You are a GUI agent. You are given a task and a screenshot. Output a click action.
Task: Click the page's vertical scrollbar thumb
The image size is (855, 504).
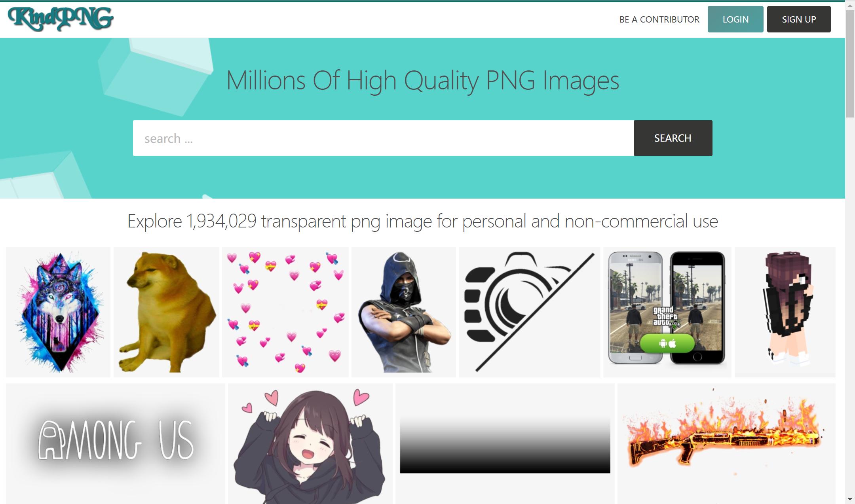coord(850,63)
